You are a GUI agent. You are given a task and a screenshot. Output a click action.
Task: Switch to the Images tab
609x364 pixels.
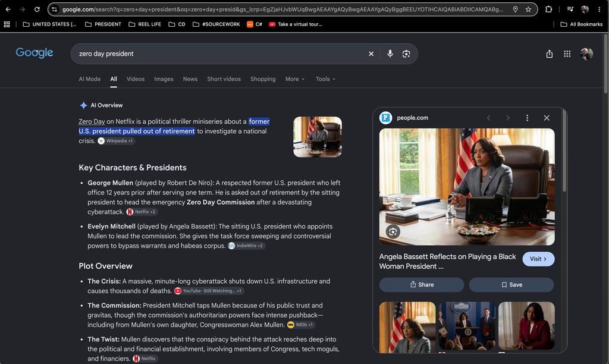[164, 79]
